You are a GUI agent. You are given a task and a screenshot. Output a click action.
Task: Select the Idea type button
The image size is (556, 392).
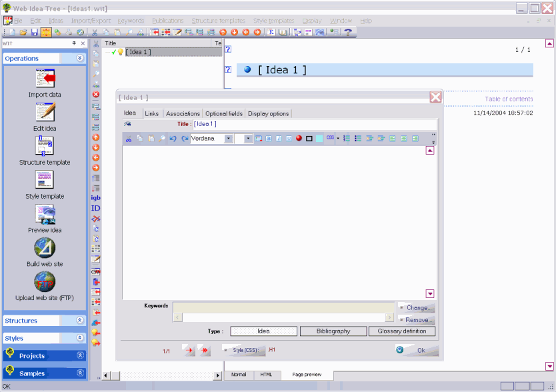tap(263, 331)
